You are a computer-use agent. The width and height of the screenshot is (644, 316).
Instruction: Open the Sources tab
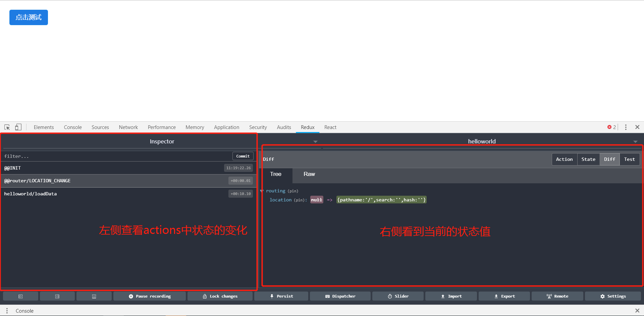tap(100, 127)
